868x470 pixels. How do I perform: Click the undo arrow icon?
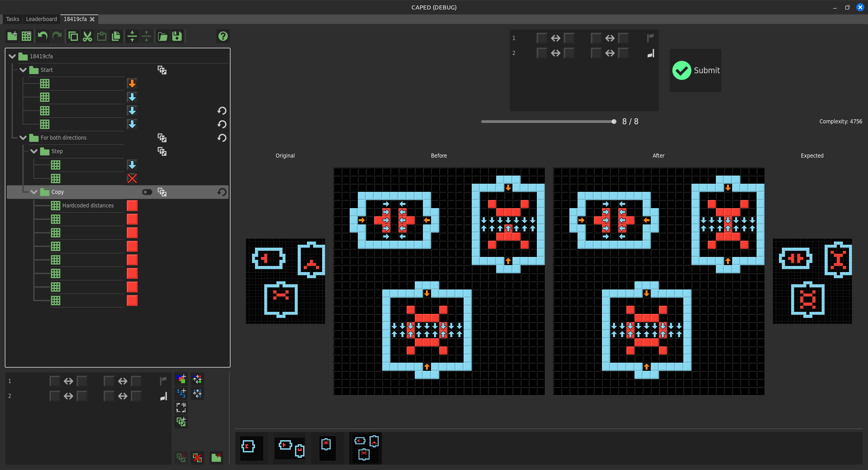click(42, 36)
